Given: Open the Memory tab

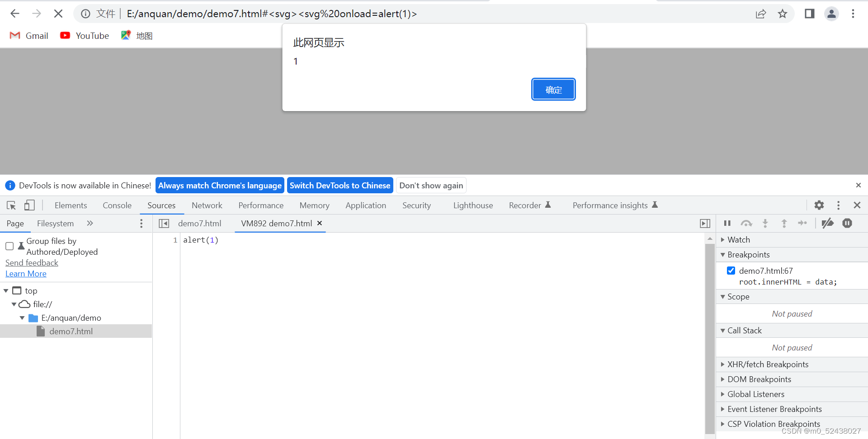Looking at the screenshot, I should pos(314,205).
